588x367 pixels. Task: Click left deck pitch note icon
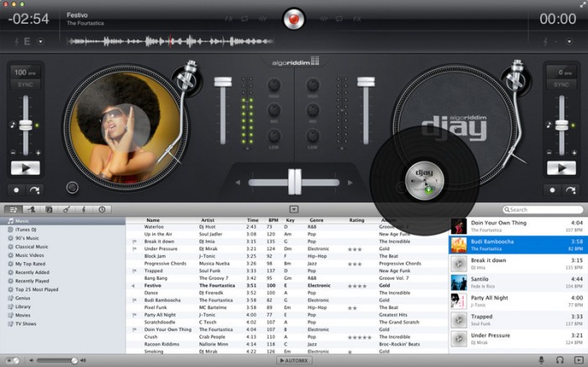[x=13, y=125]
